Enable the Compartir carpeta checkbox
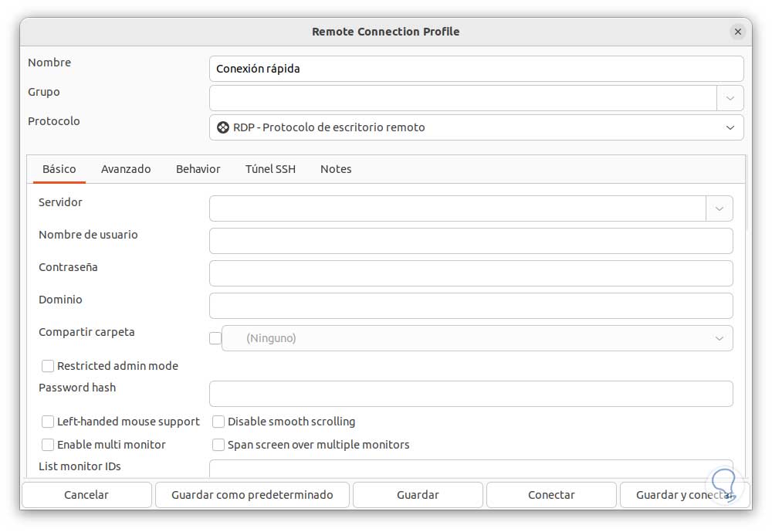Screen dimensions: 772x532 coord(215,338)
